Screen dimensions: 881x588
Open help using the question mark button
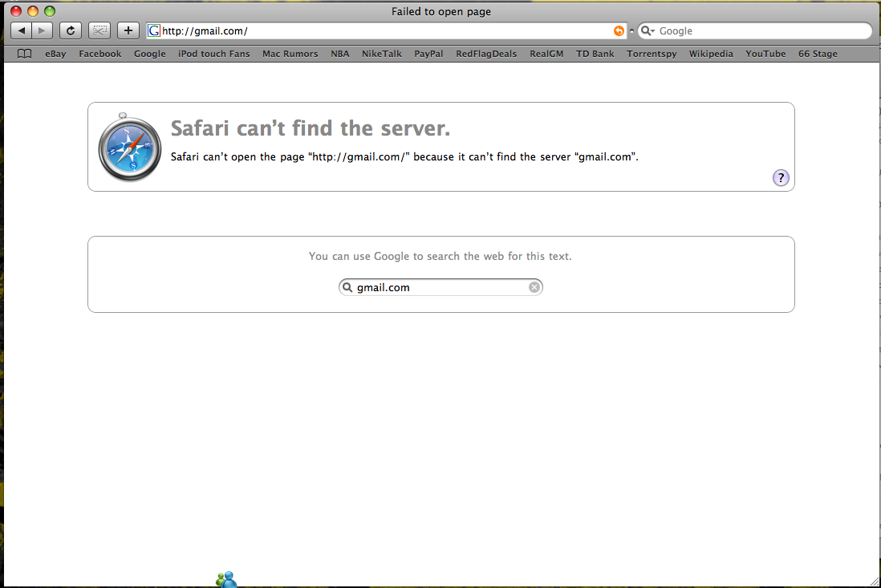(781, 177)
